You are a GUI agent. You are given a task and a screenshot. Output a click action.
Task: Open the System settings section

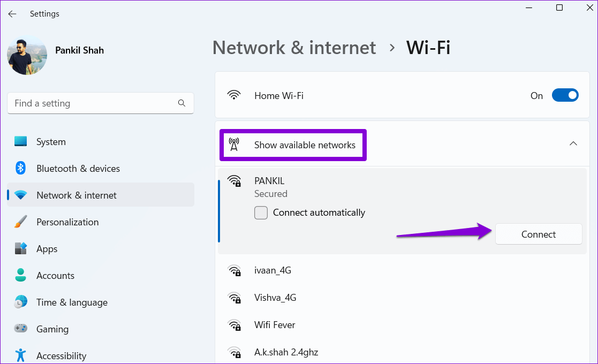coord(51,142)
